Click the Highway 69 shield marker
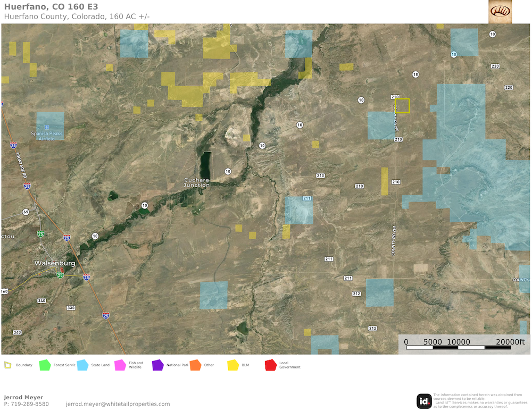Viewport: 532px width, 411px height. coord(26,212)
